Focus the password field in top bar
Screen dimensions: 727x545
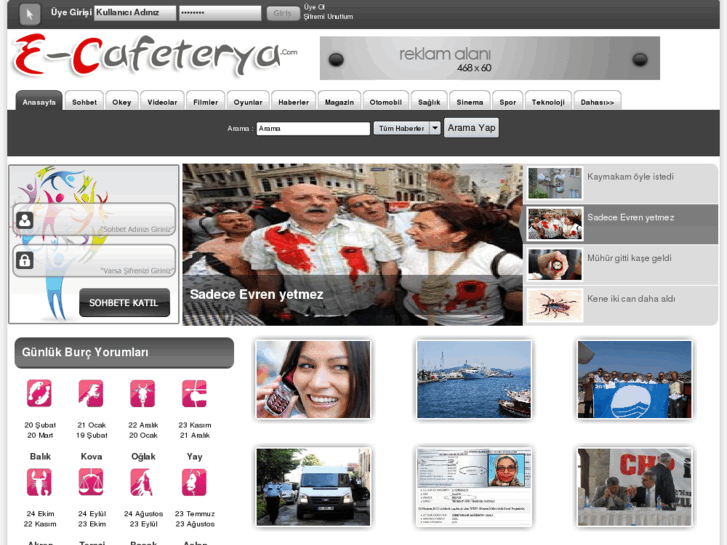coord(220,13)
